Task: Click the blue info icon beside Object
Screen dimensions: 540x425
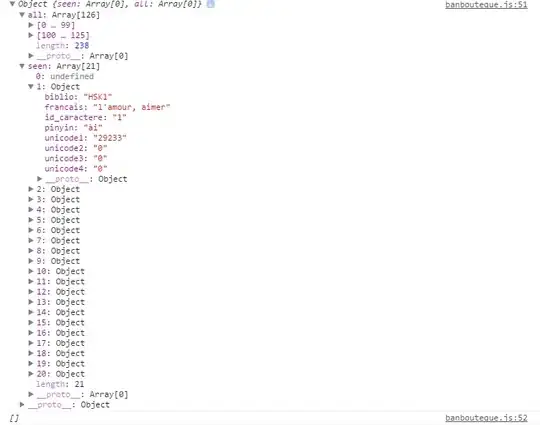Action: pyautogui.click(x=211, y=4)
